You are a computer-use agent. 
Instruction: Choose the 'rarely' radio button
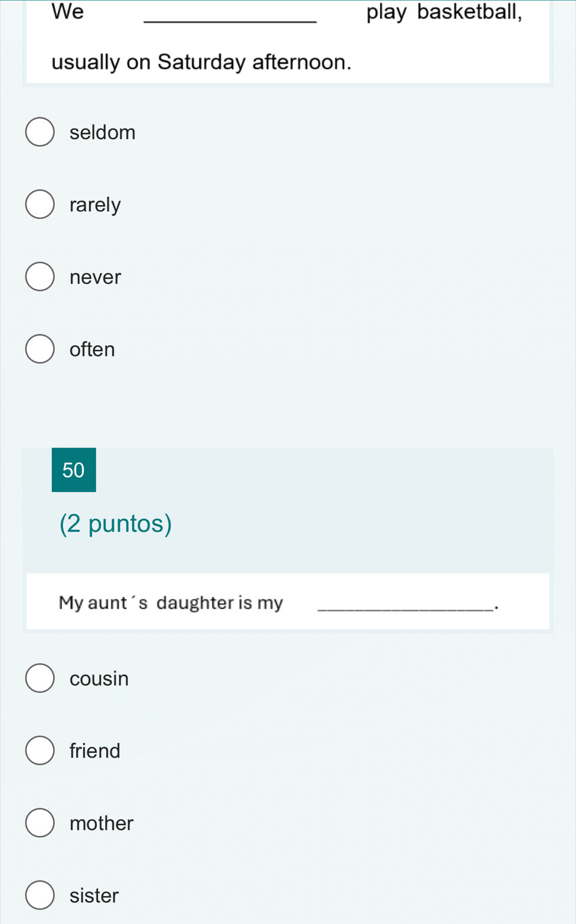pyautogui.click(x=40, y=204)
